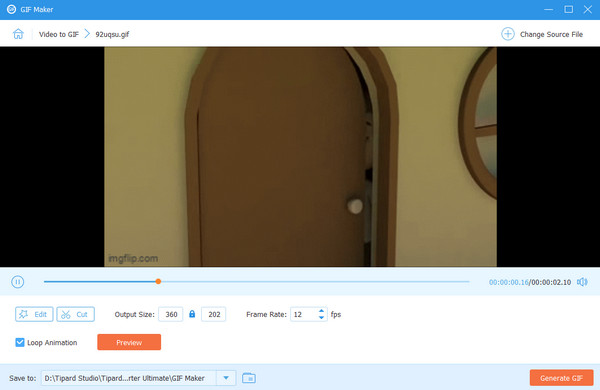600x390 pixels.
Task: Click the Frame Rate value field
Action: (304, 314)
